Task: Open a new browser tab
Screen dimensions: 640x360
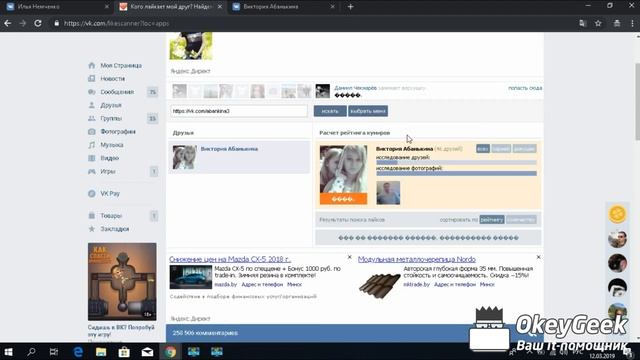Action: click(350, 7)
